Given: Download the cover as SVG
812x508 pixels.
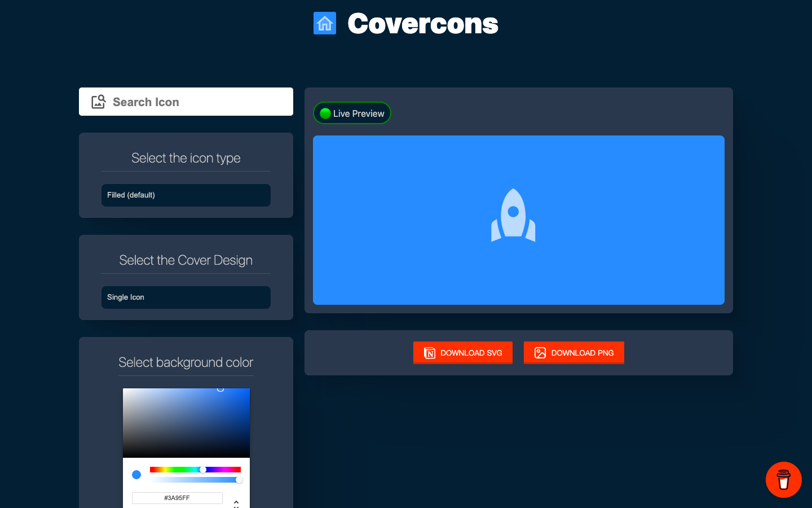Looking at the screenshot, I should coord(463,353).
